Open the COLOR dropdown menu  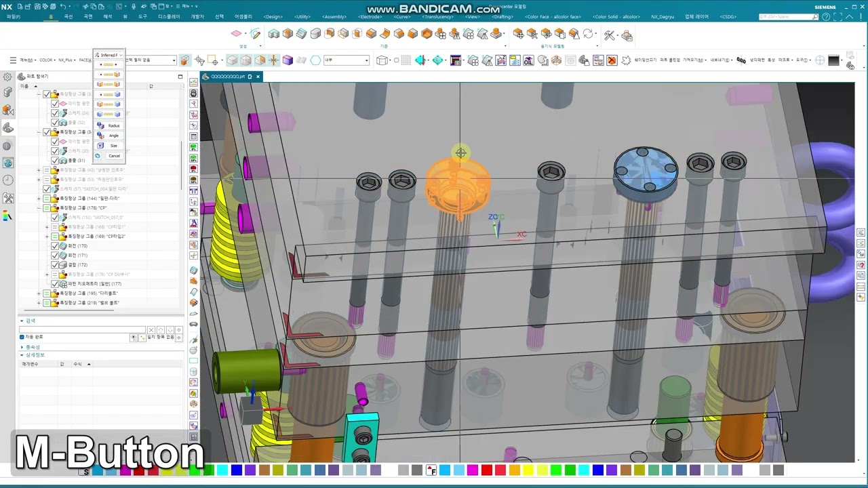coord(47,60)
